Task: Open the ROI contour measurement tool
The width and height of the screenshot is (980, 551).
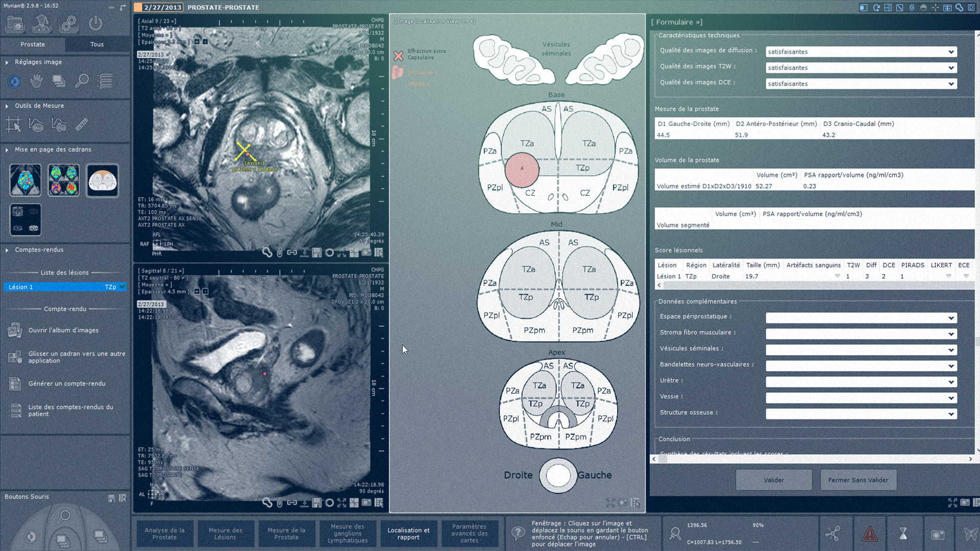Action: point(36,124)
